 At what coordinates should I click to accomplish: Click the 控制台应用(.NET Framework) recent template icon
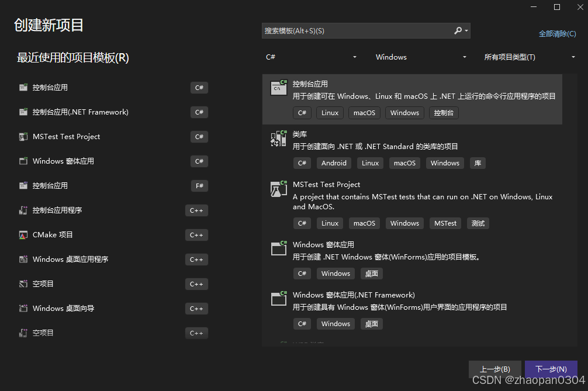pos(23,112)
